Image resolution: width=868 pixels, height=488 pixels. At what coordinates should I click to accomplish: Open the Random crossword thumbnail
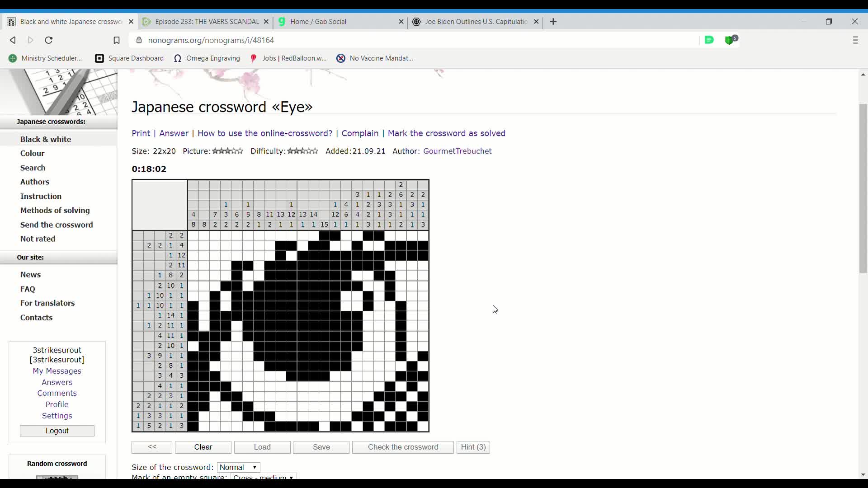click(57, 480)
